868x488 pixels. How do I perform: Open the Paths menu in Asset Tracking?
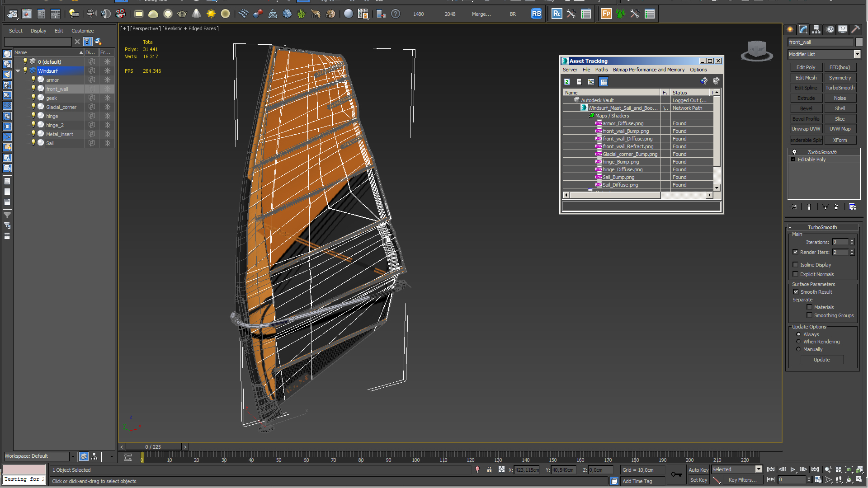(x=601, y=70)
